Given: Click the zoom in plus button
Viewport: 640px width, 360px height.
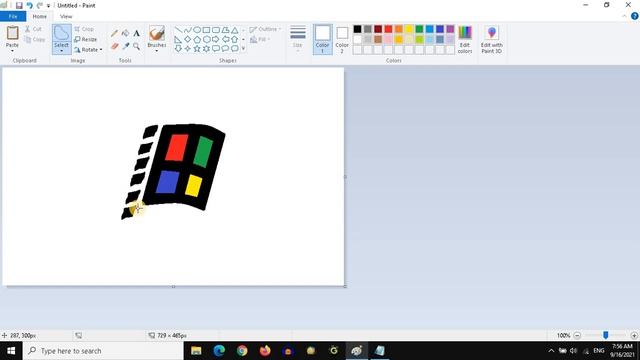Looking at the screenshot, I should click(634, 335).
